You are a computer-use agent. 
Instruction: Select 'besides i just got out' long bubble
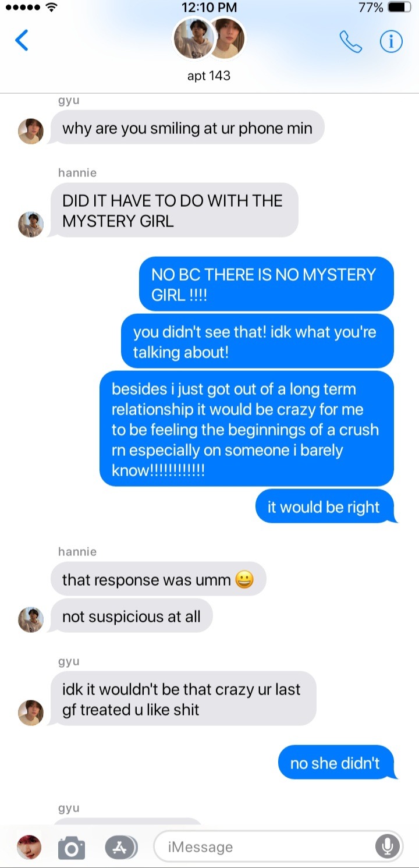coord(247,429)
